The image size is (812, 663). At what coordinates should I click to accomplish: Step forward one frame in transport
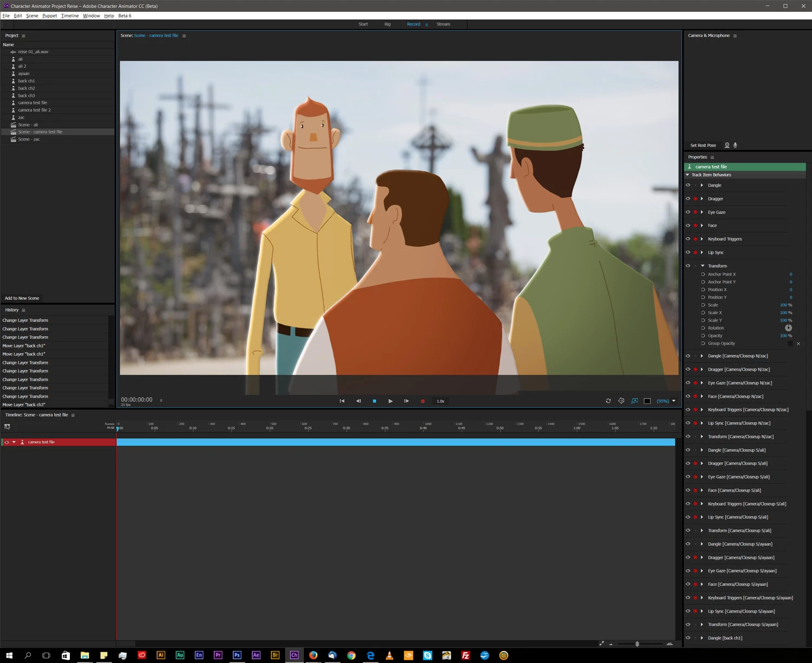coord(407,401)
